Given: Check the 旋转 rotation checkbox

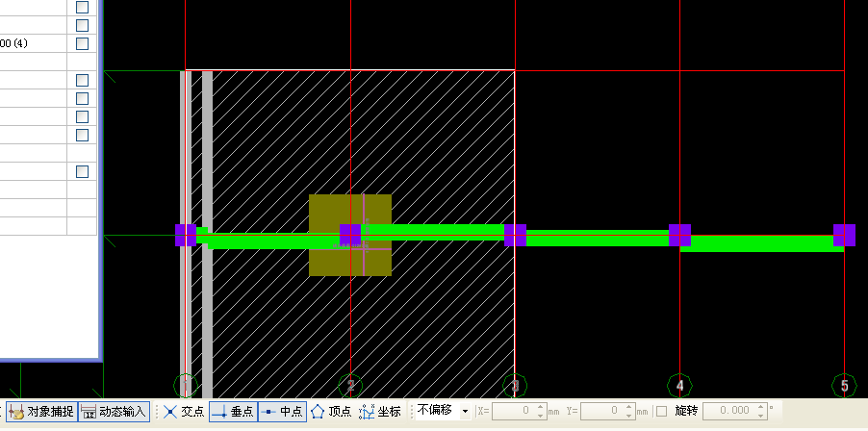Looking at the screenshot, I should coord(661,411).
